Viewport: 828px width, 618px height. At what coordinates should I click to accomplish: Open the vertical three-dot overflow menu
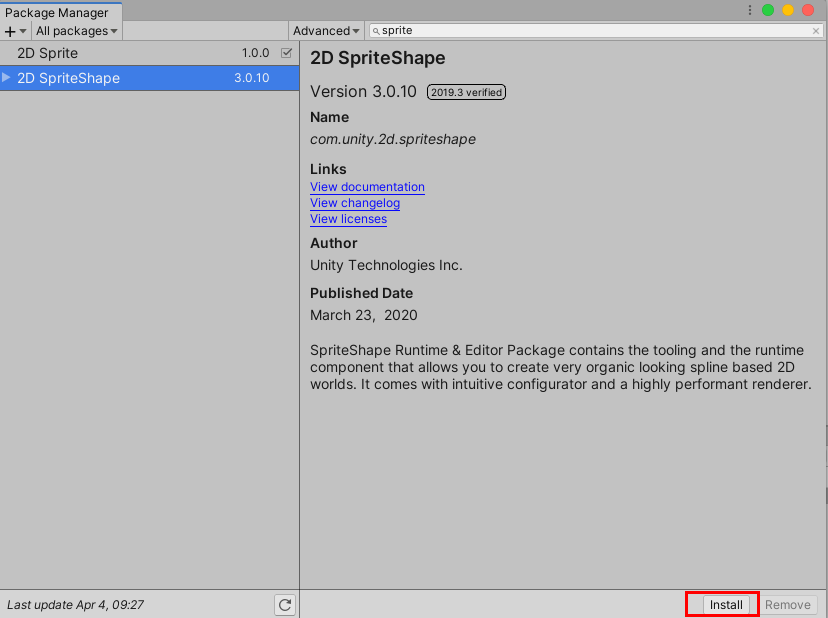point(748,9)
